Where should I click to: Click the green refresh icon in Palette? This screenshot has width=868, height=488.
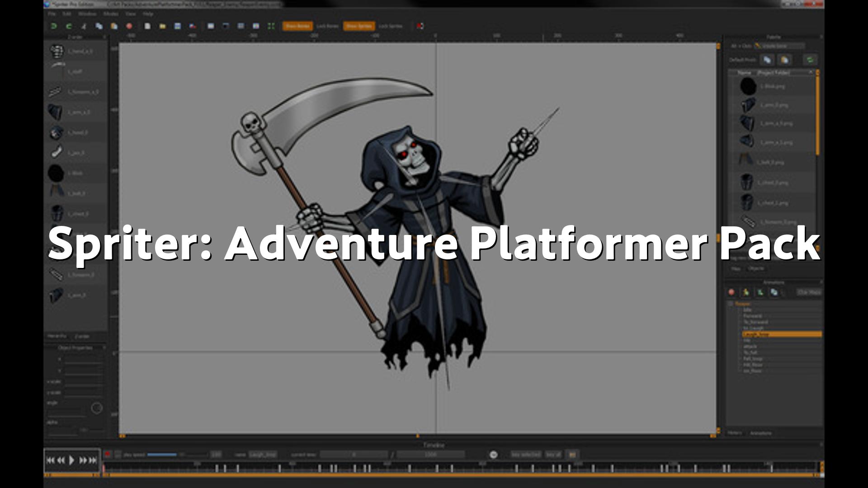pyautogui.click(x=810, y=60)
